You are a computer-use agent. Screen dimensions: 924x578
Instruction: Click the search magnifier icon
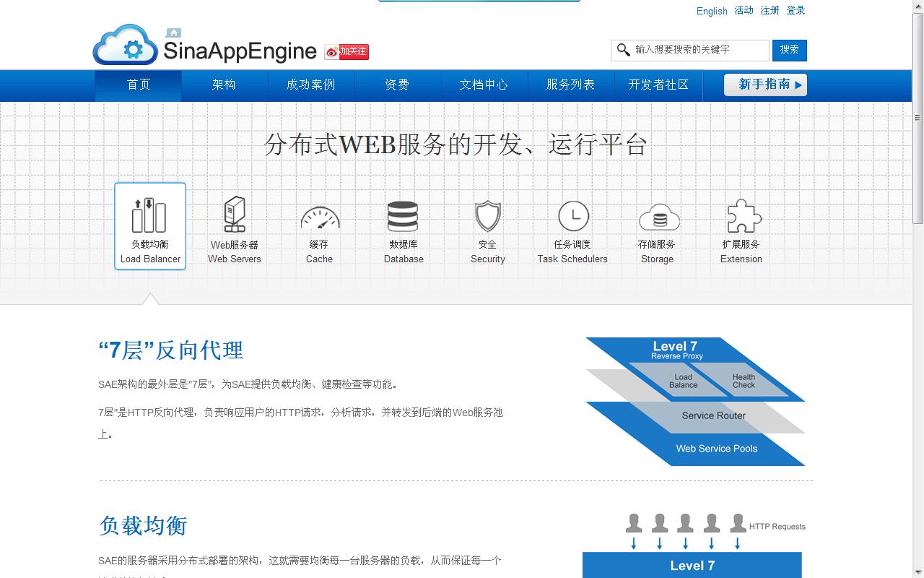[x=623, y=50]
